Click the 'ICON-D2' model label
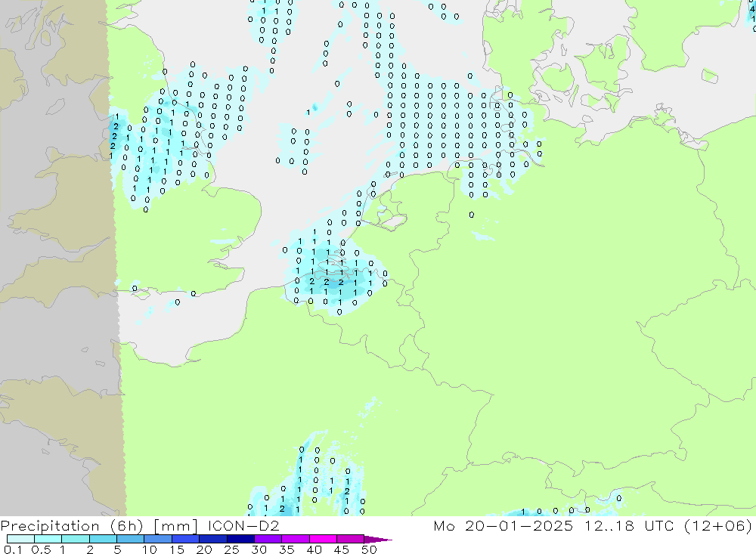The width and height of the screenshot is (756, 554). click(243, 525)
